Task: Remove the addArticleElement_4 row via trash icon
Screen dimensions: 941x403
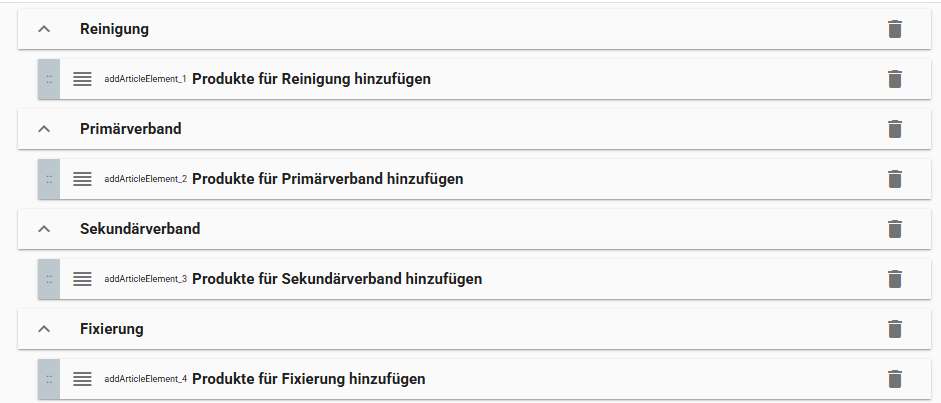Action: (895, 379)
